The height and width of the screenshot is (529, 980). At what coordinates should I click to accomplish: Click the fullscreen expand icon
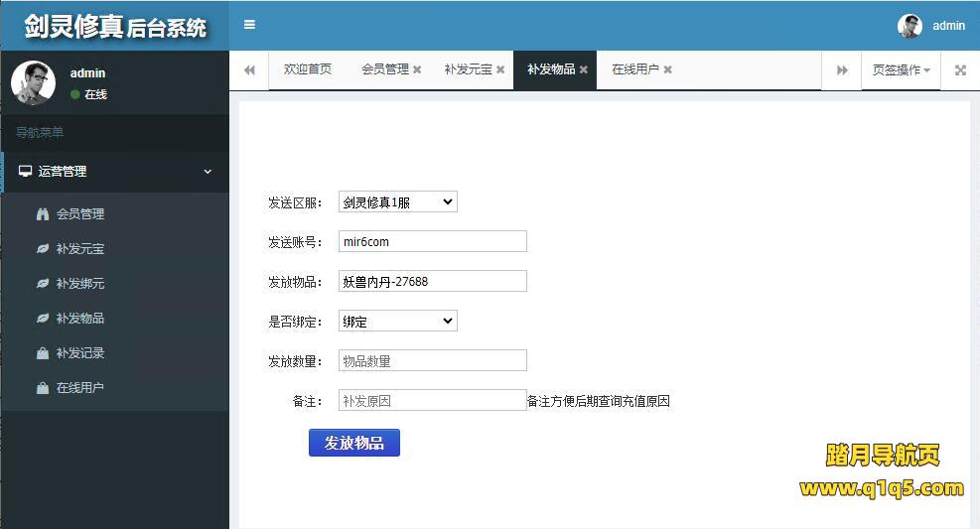coord(960,70)
